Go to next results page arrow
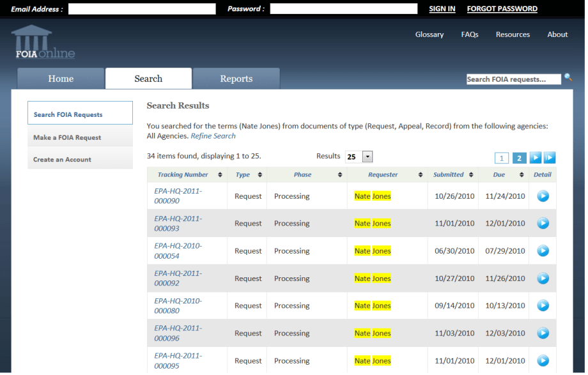Image resolution: width=588 pixels, height=375 pixels. (535, 158)
